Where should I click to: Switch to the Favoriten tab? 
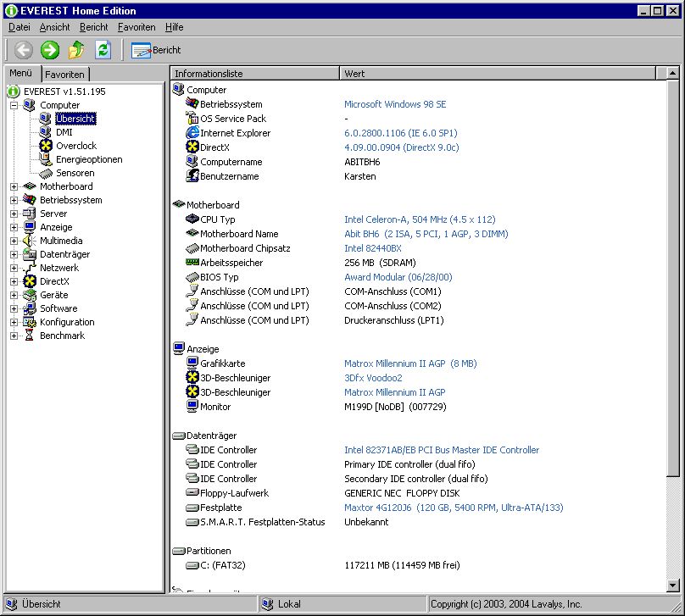click(x=64, y=75)
